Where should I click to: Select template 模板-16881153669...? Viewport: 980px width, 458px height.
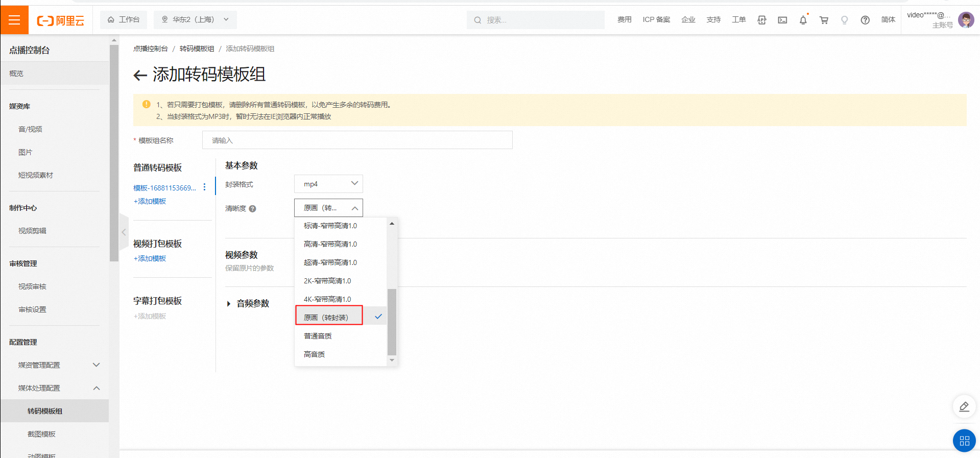coord(164,188)
